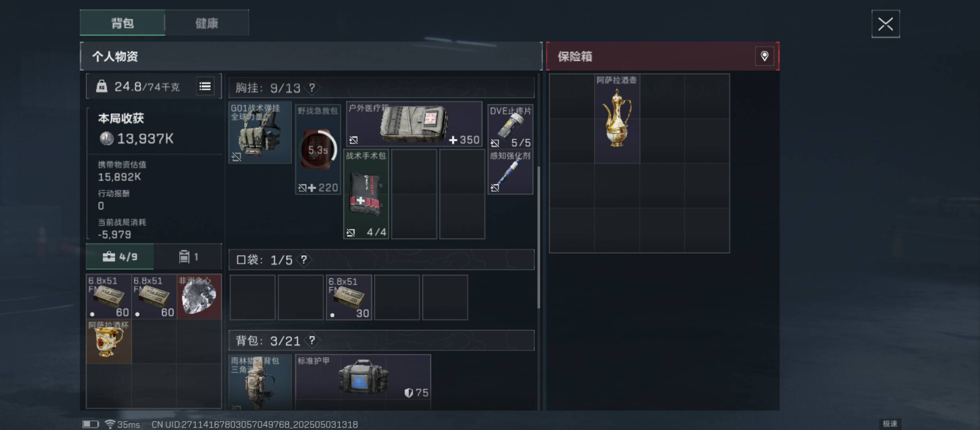Screen dimensions: 980x430
Task: Click the 户外医疗箱 medical kit
Action: tap(414, 124)
